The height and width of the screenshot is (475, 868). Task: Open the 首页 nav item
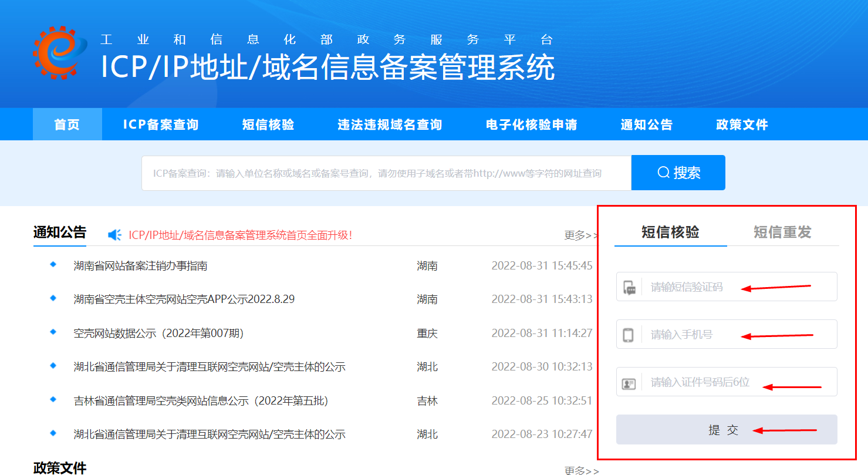67,124
